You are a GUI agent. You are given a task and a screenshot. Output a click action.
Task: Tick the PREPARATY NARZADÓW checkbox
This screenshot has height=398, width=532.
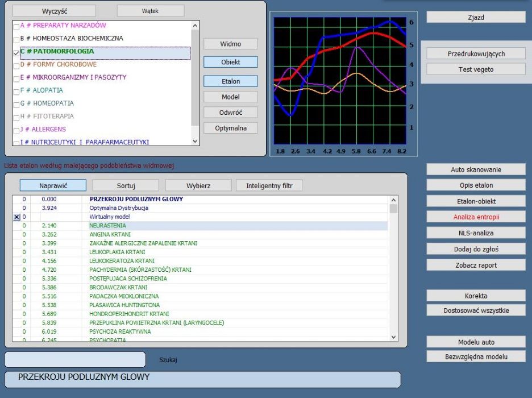point(16,26)
